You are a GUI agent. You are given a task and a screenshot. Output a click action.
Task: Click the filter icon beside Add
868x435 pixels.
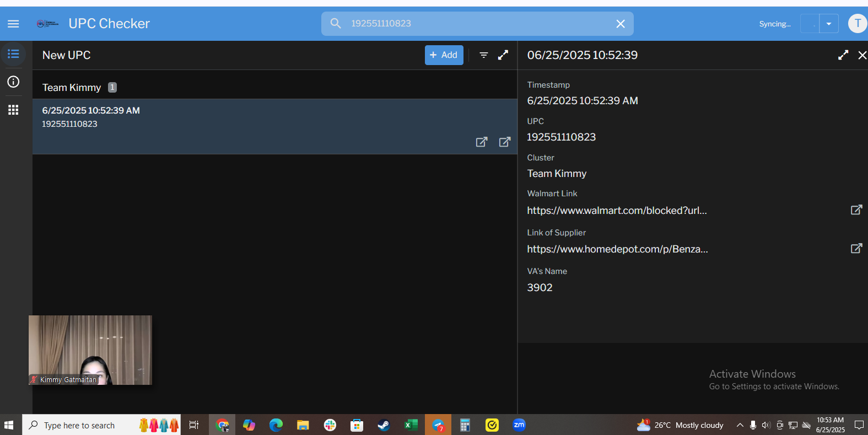tap(483, 55)
